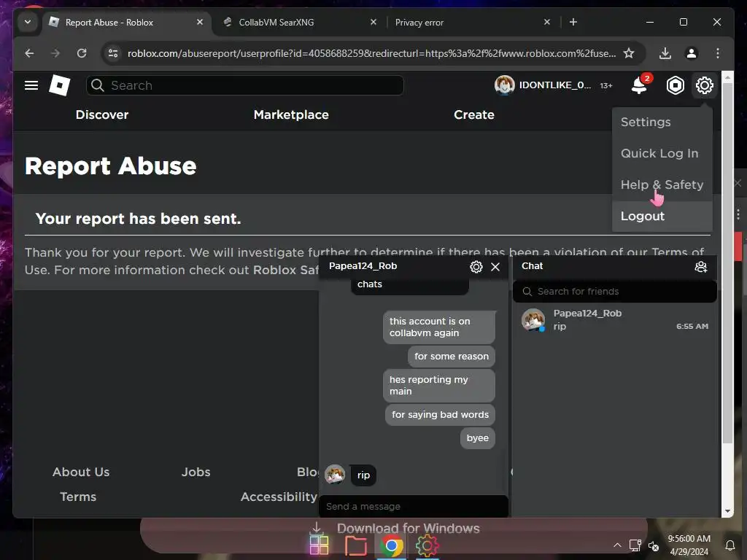The width and height of the screenshot is (747, 560).
Task: Select the Report Abuse - Roblox tab
Action: click(x=109, y=23)
